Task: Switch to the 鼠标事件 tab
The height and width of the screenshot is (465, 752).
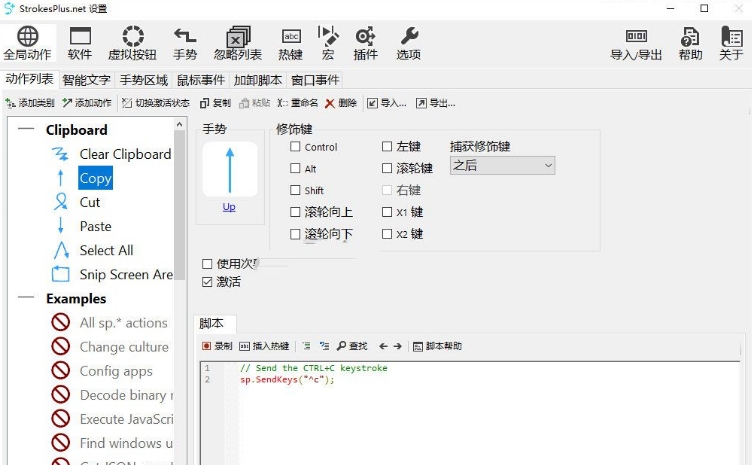Action: [201, 80]
